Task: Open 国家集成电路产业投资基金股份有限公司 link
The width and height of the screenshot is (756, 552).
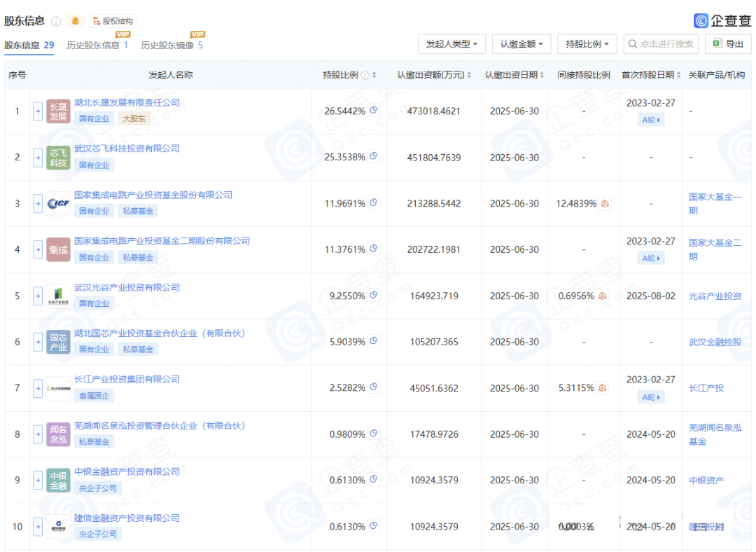Action: [153, 195]
